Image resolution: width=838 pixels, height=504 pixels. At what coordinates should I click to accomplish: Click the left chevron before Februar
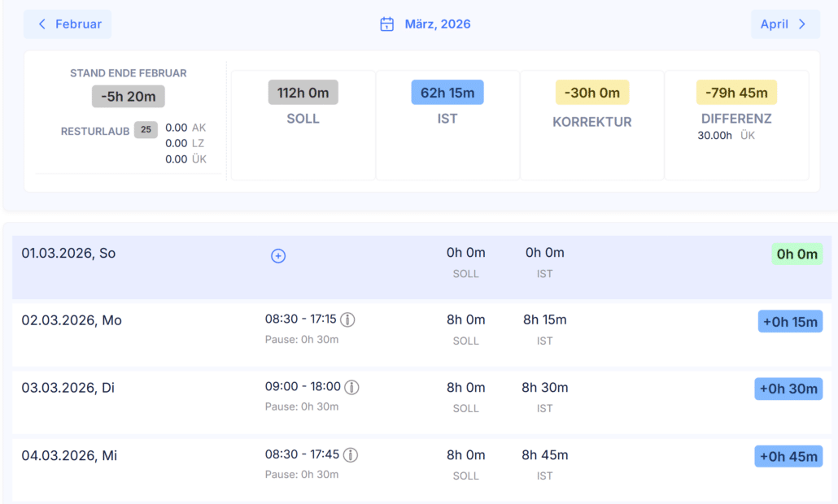[42, 24]
